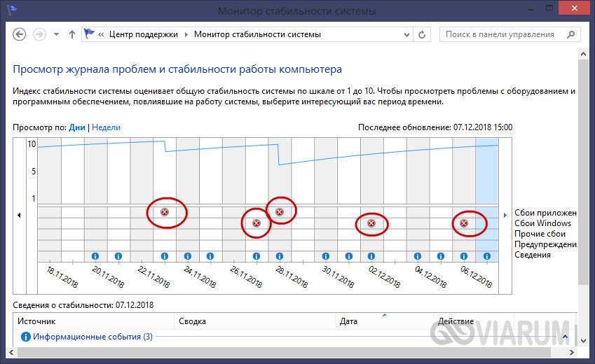This screenshot has height=364, width=595.
Task: Click the leftmost application failure error icon
Action: [x=165, y=212]
